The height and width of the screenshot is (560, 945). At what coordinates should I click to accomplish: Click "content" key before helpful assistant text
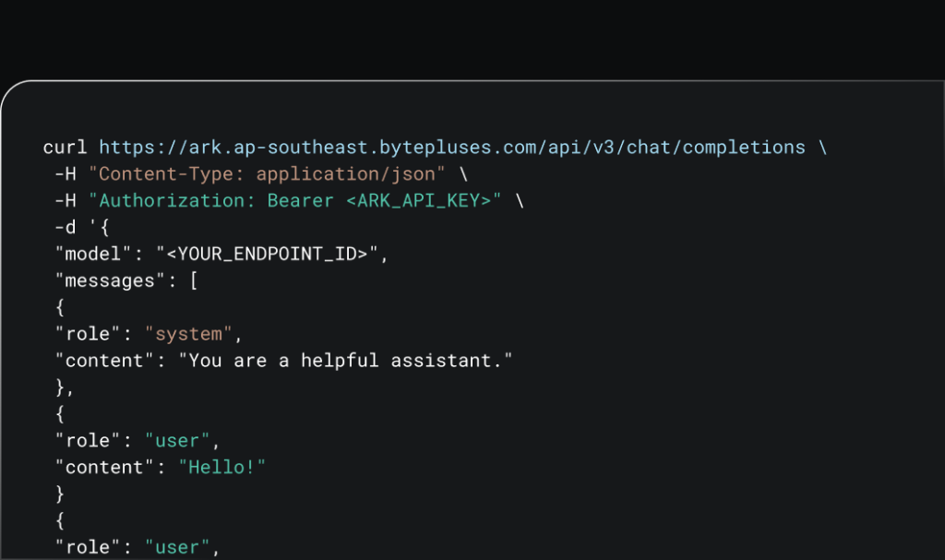[104, 361]
